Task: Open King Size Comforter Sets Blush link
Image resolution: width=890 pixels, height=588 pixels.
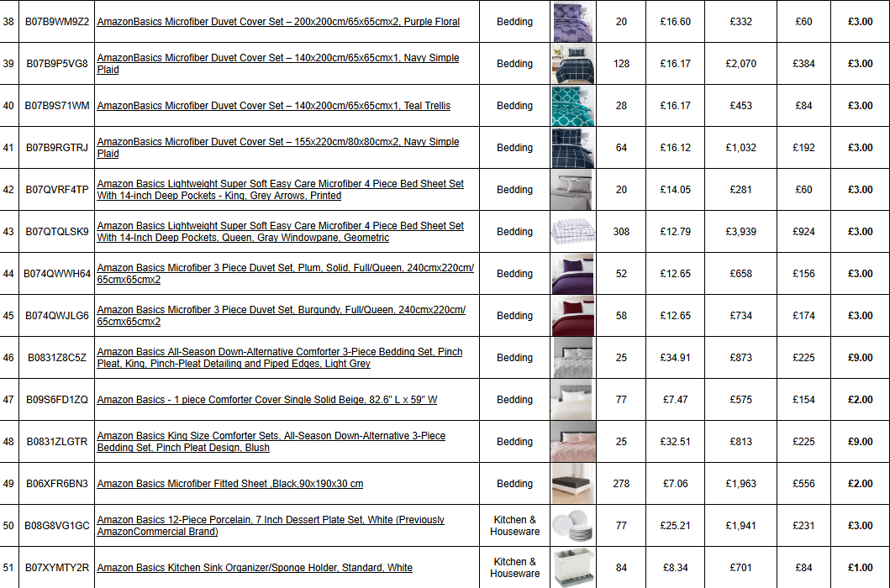Action: [x=271, y=442]
